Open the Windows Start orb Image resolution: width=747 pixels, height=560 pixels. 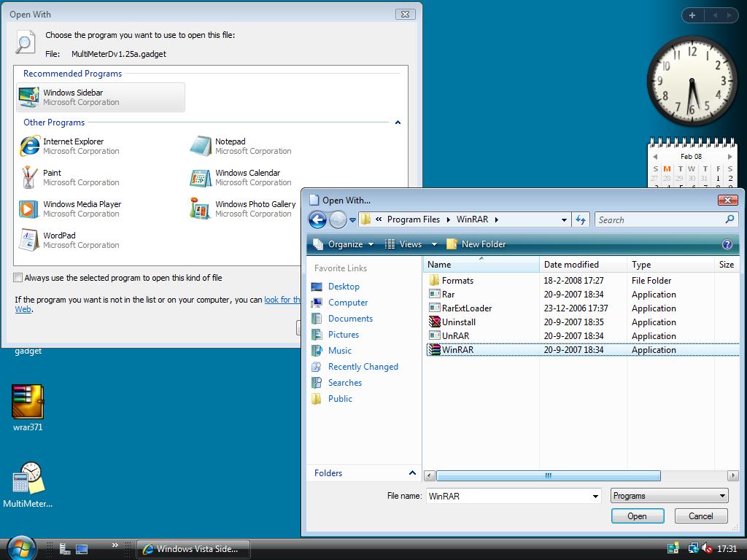click(x=21, y=548)
